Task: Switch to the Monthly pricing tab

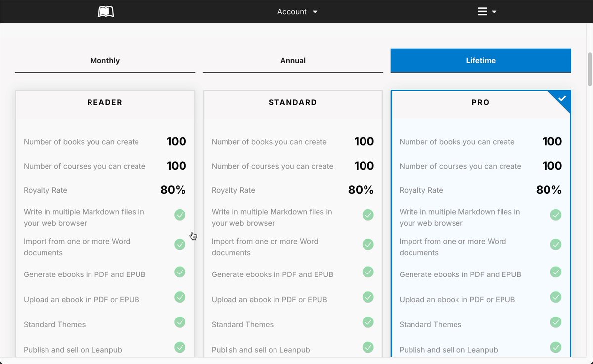Action: (x=105, y=60)
